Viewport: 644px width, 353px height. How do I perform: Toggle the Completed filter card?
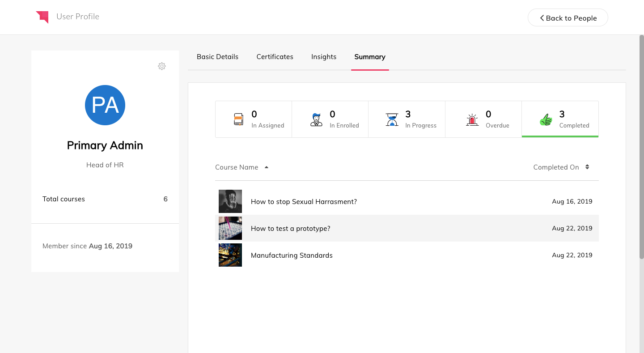tap(560, 119)
